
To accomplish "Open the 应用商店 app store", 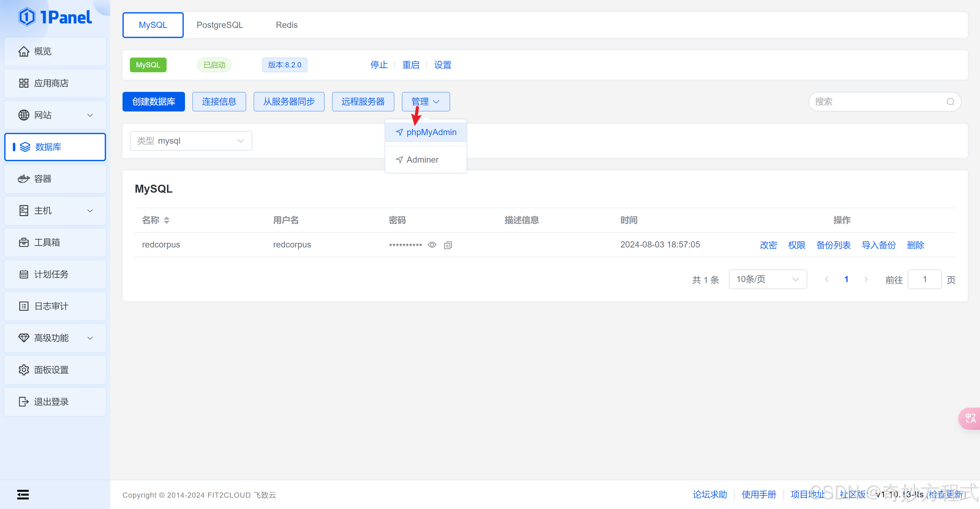I will click(x=55, y=83).
